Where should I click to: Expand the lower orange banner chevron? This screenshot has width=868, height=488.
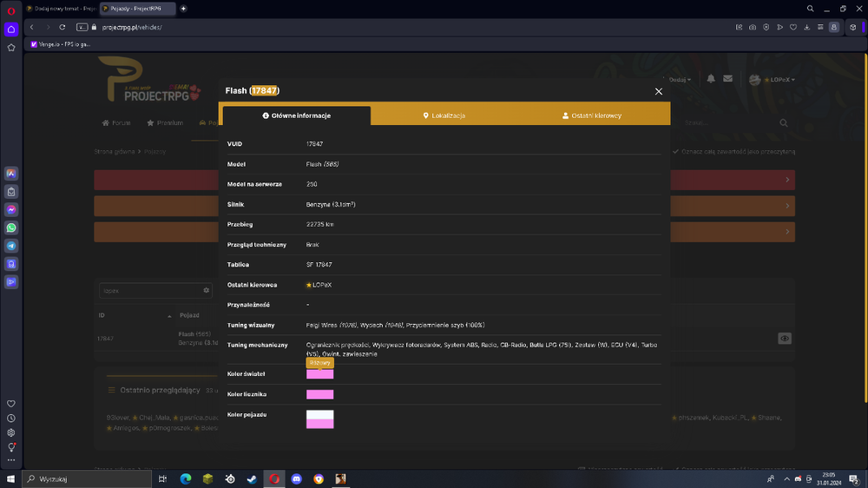click(x=787, y=232)
